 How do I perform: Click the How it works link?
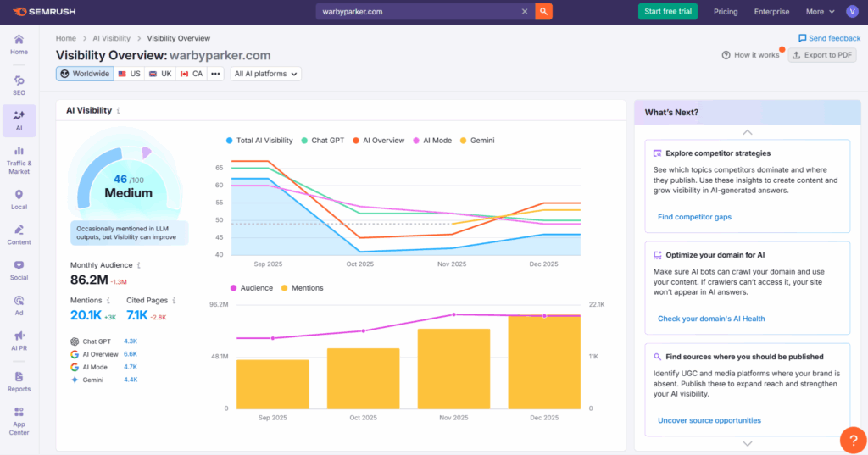pos(751,55)
